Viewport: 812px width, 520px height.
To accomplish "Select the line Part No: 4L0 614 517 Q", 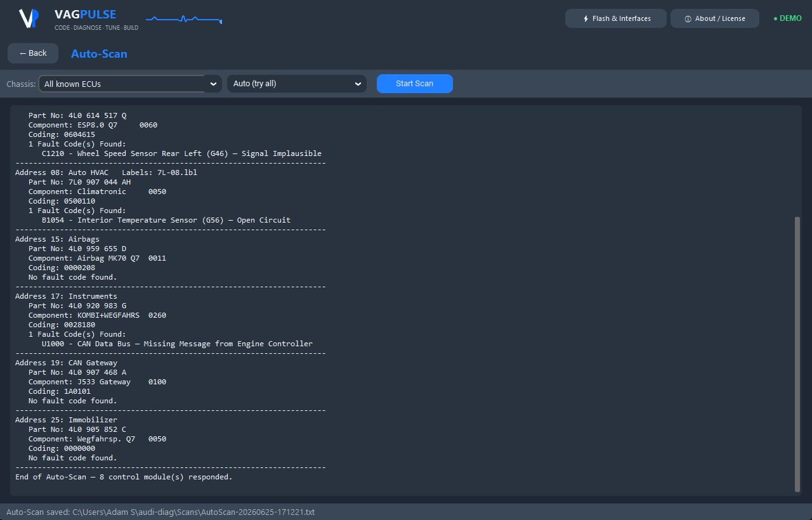I will 77,115.
